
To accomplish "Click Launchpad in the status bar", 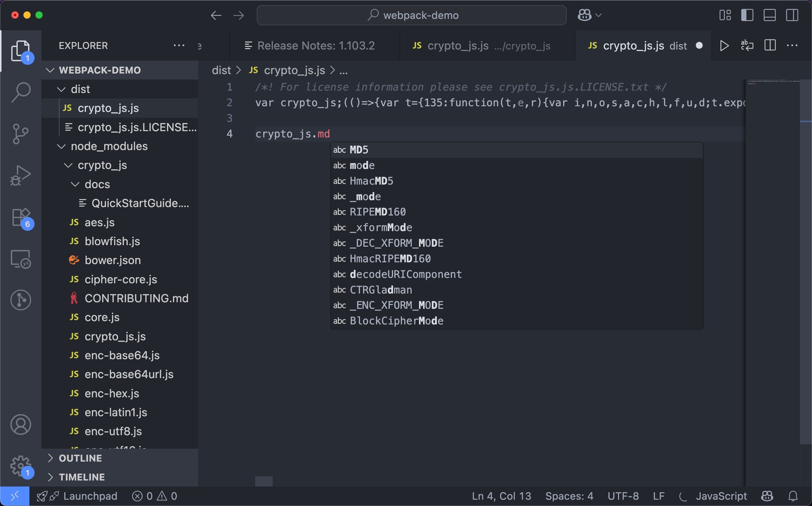I will (90, 496).
